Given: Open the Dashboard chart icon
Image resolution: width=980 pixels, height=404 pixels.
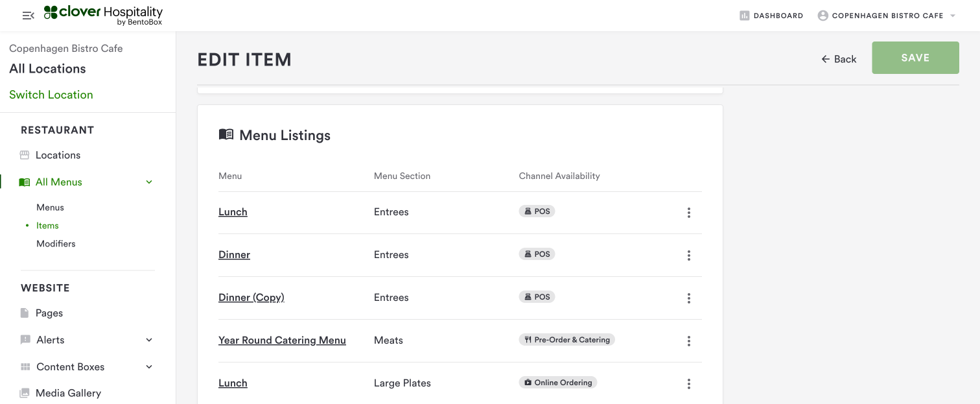Looking at the screenshot, I should 744,16.
